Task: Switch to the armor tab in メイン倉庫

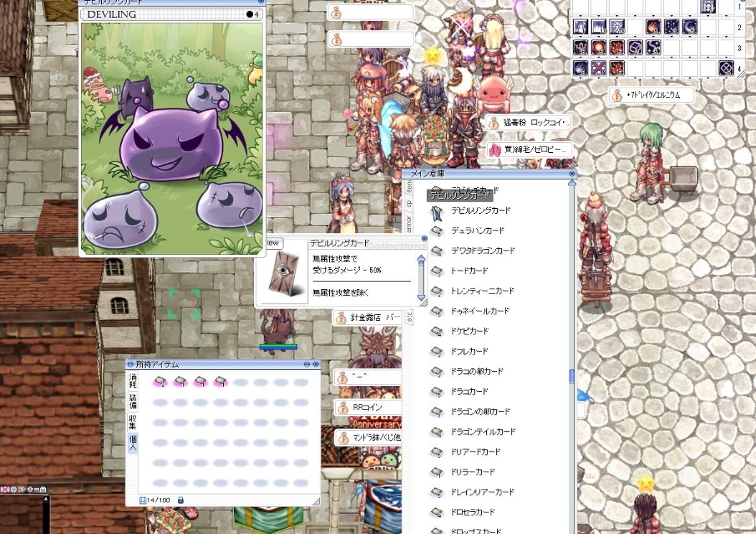Action: [409, 223]
